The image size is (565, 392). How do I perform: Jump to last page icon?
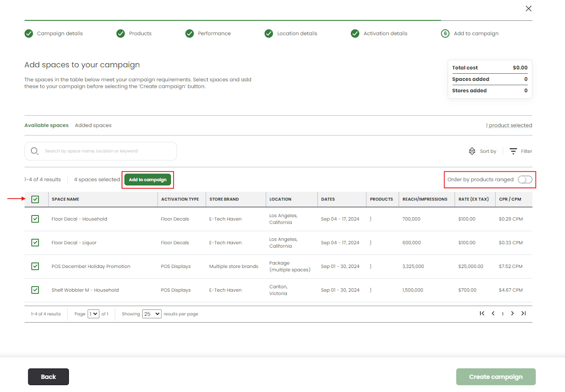[x=524, y=313]
